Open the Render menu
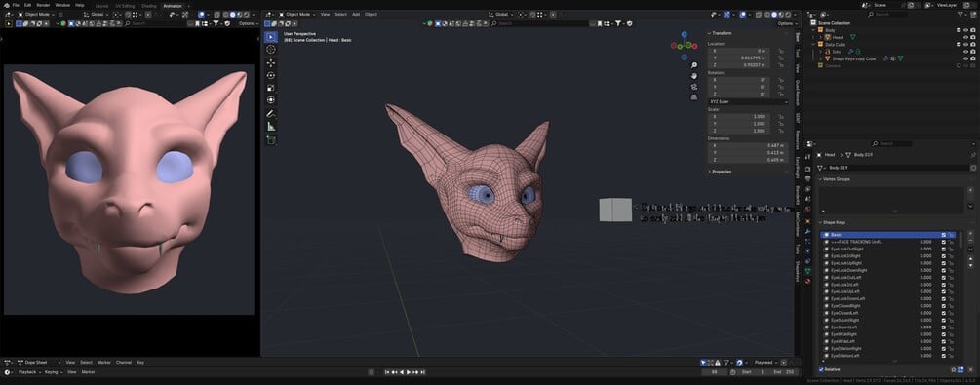Viewport: 980px width, 385px height. [43, 5]
